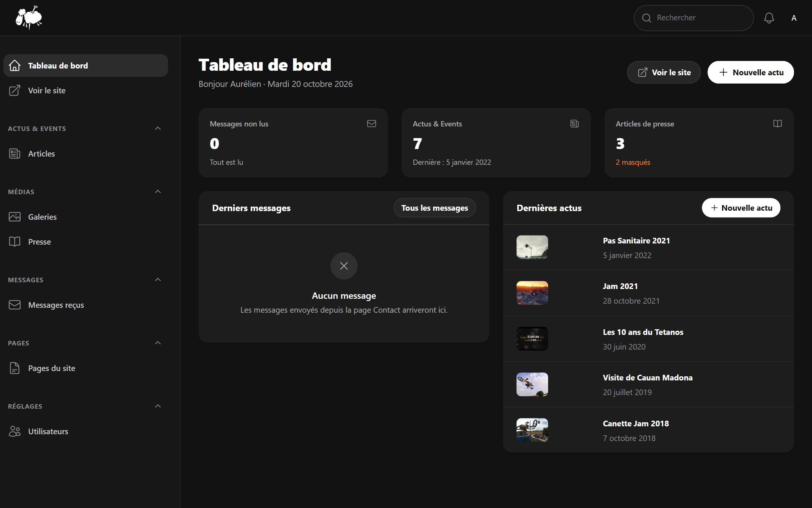The image size is (812, 508).
Task: Click the book icon beside Presse
Action: click(x=15, y=242)
